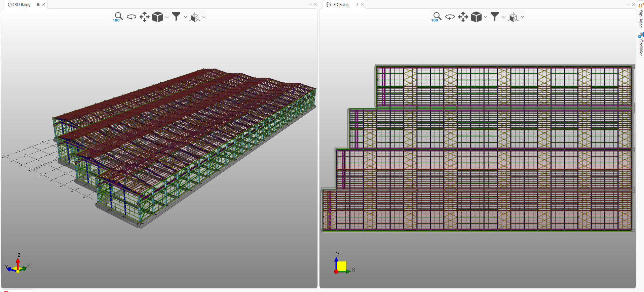Open left pane window list chevron
The image size is (644, 292).
coord(310,4)
